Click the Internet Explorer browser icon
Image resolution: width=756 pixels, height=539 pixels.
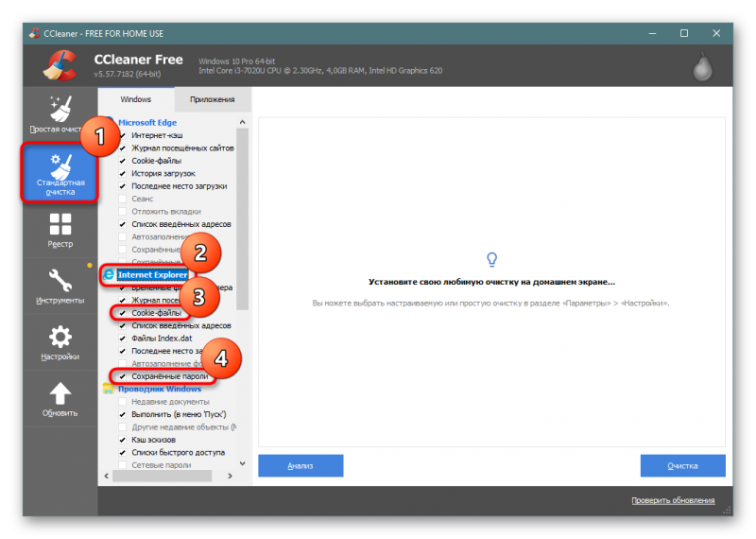[109, 274]
